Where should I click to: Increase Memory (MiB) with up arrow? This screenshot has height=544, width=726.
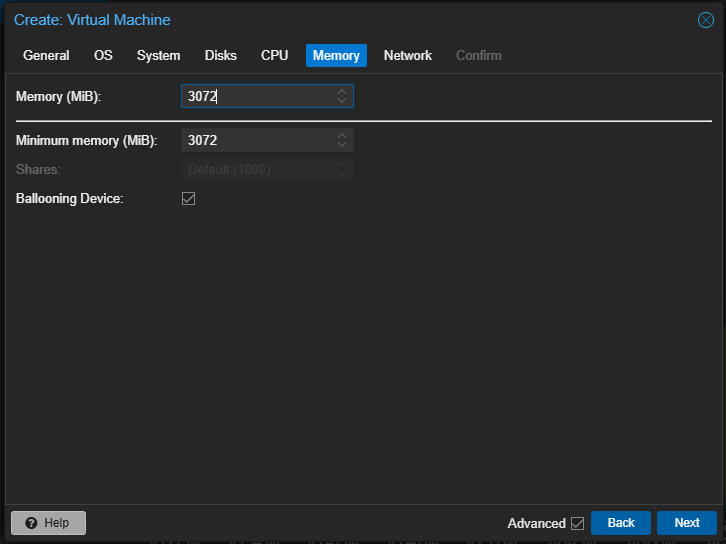[x=342, y=92]
